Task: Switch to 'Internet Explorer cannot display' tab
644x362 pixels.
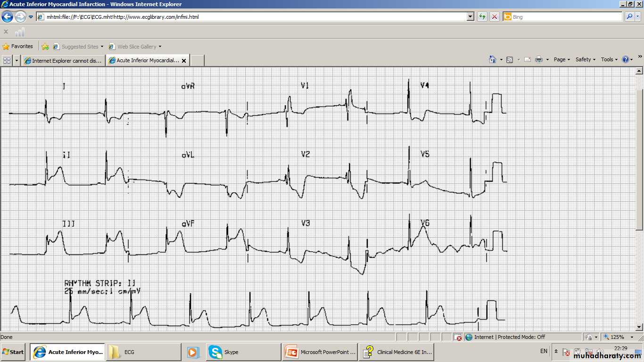Action: click(x=63, y=60)
